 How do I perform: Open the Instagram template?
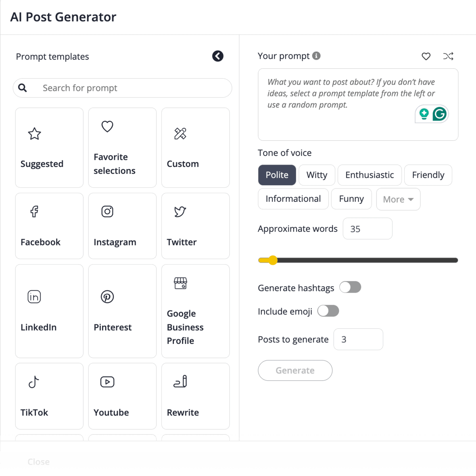click(x=122, y=226)
